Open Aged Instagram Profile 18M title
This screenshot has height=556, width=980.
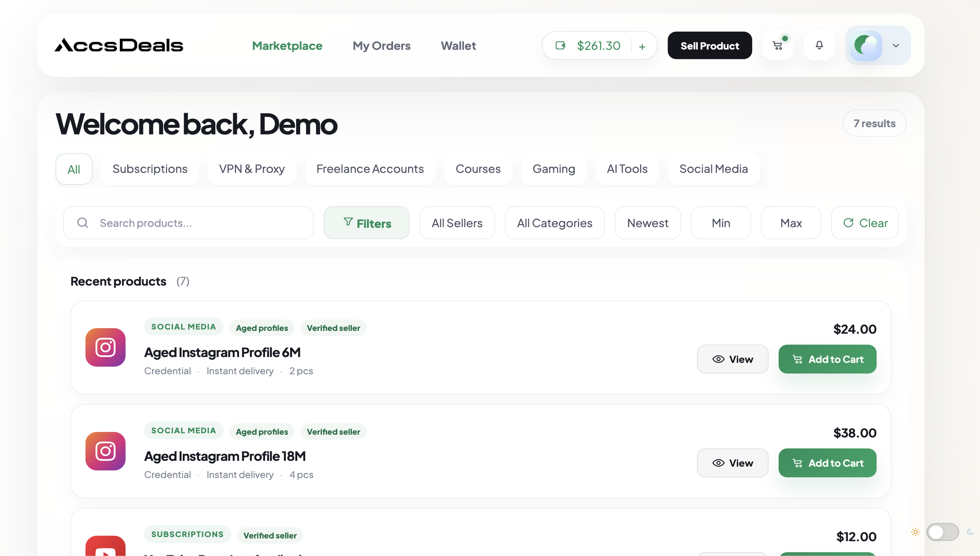tap(225, 456)
